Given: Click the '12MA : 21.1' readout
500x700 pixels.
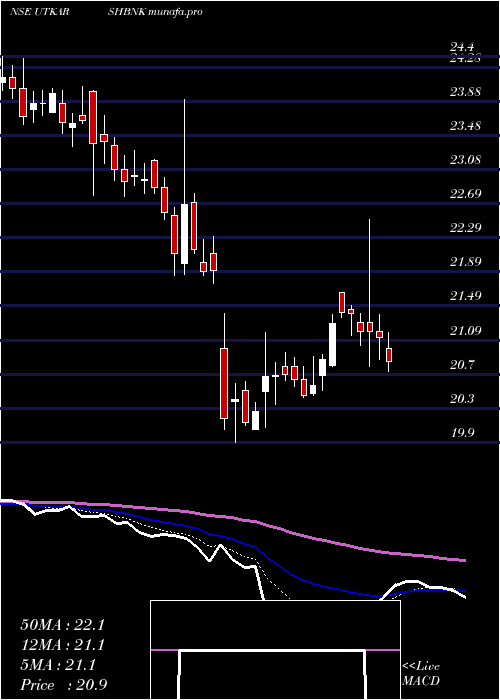Looking at the screenshot, I should [62, 645].
